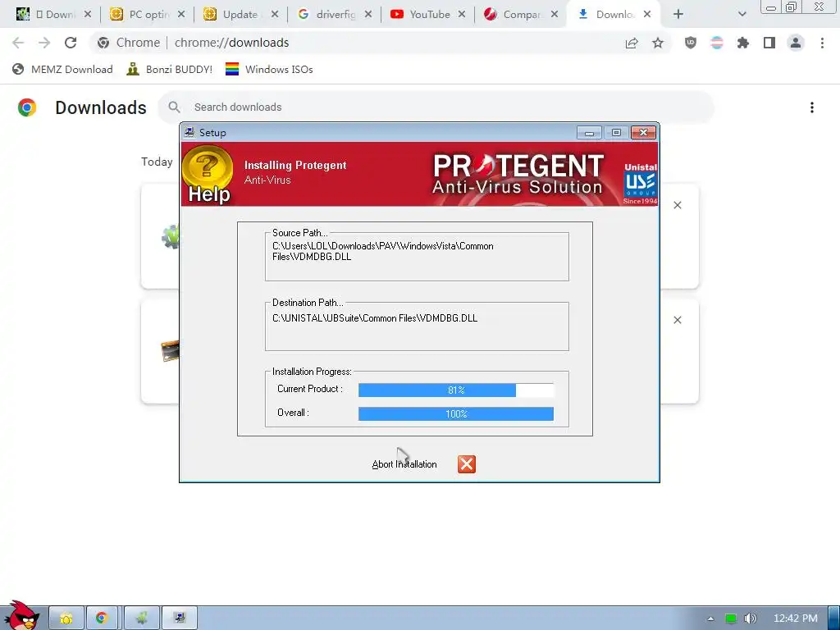Open a new browser tab
Screen dimensions: 840x630
(x=678, y=15)
